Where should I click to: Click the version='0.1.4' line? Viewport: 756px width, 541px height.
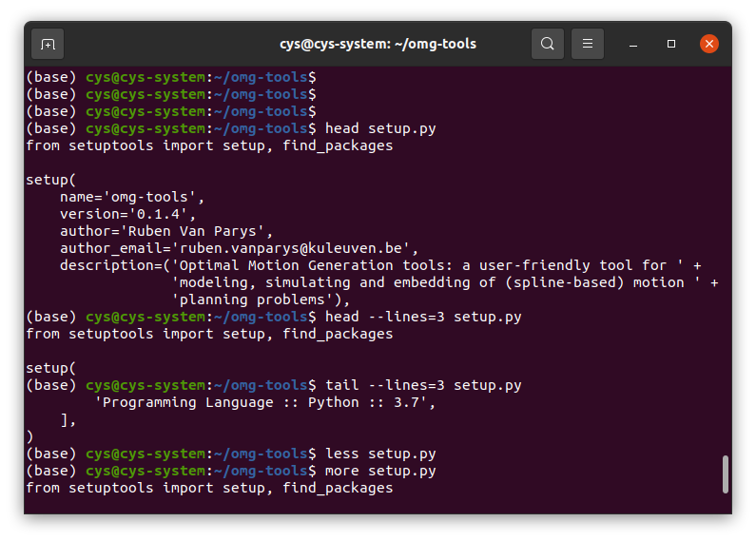point(127,214)
